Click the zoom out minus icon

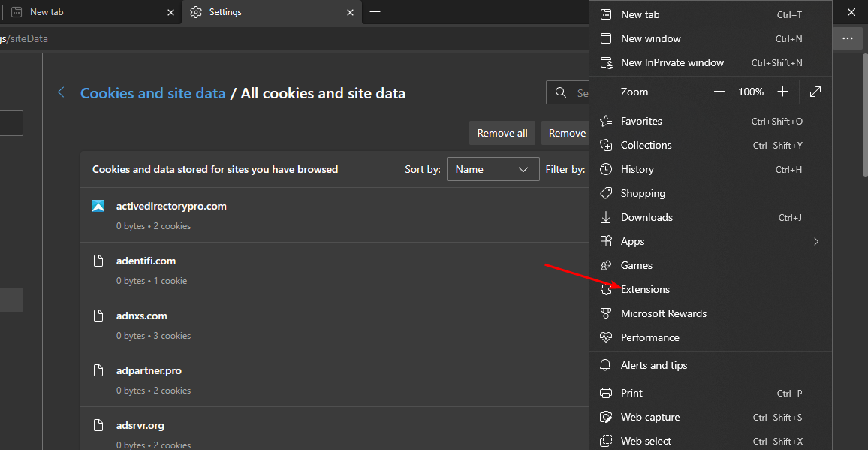(x=719, y=92)
